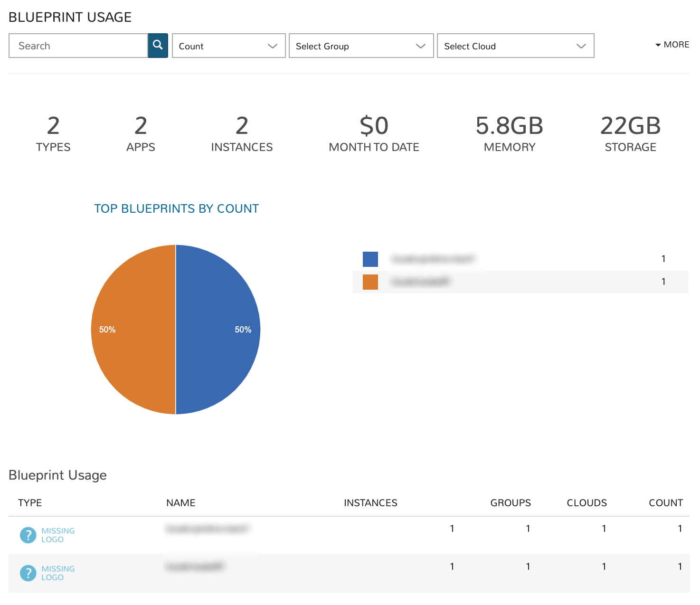Viewport: 700px width, 605px height.
Task: Open the Select Group dropdown
Action: [x=361, y=46]
